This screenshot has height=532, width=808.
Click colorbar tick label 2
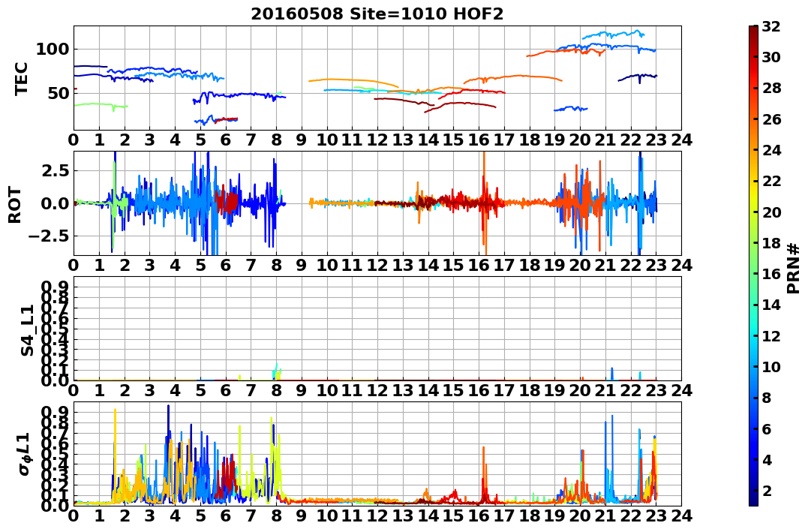coord(767,491)
